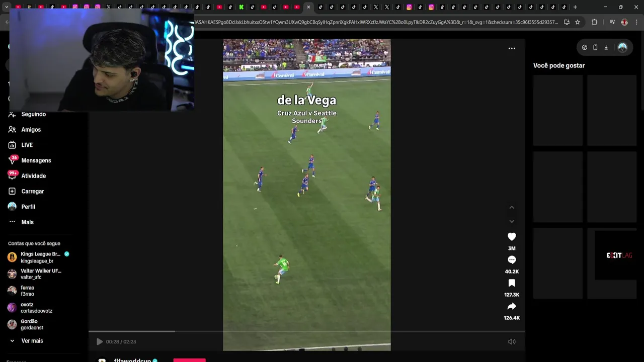
Task: Click the football video player area
Action: coord(307,195)
